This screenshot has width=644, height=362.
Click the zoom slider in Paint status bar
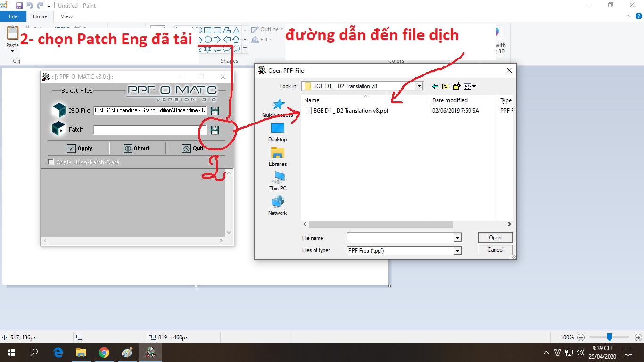pos(609,337)
